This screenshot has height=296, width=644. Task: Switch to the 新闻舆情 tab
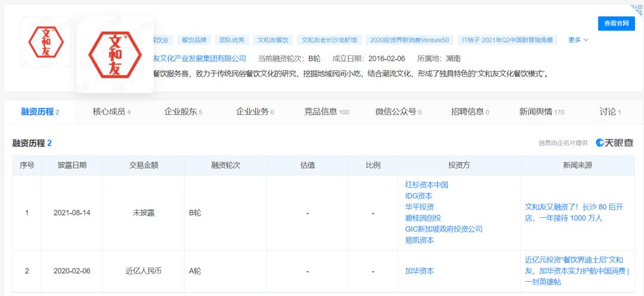tap(541, 112)
